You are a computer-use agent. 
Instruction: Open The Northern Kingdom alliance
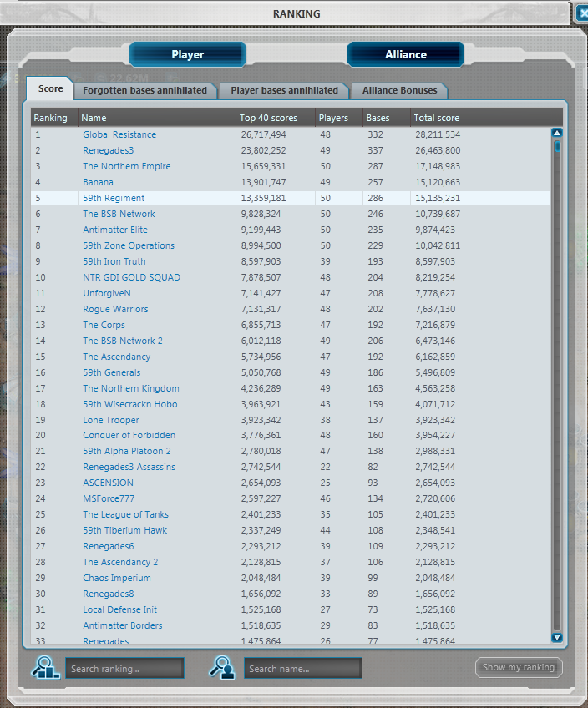tap(131, 388)
